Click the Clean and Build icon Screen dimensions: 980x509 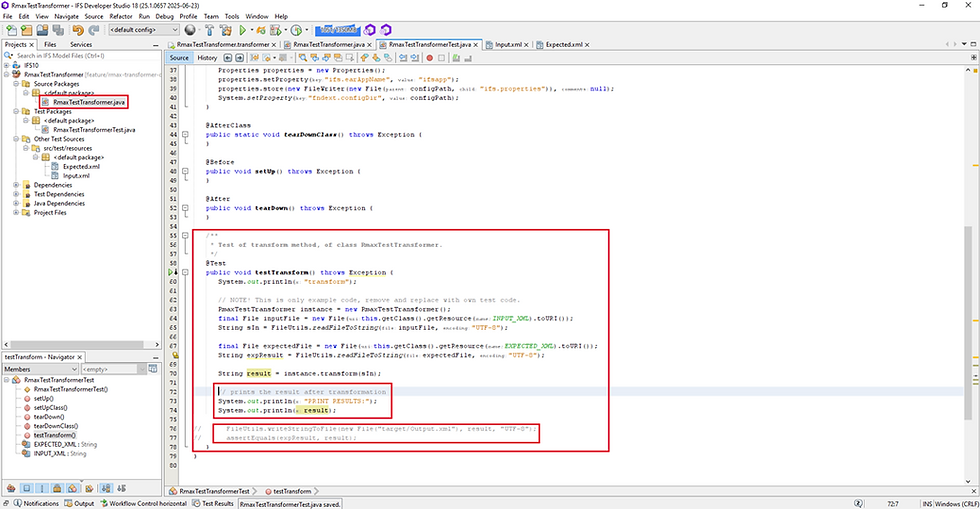[x=226, y=30]
